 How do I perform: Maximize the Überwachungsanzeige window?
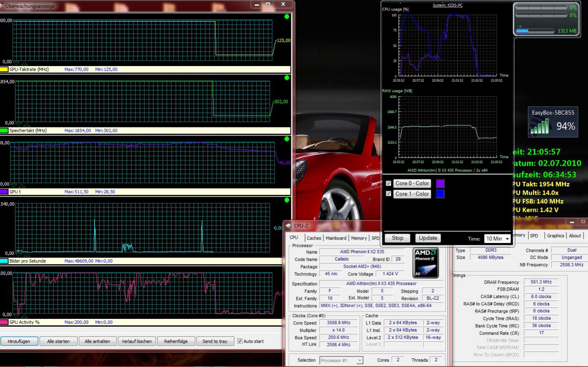click(268, 4)
